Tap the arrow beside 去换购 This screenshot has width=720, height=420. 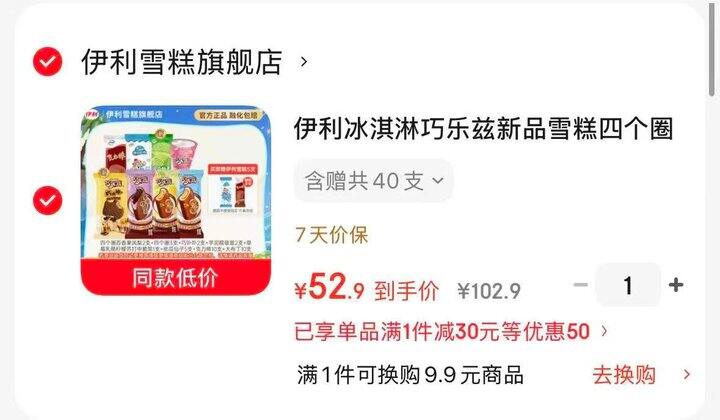tap(686, 375)
